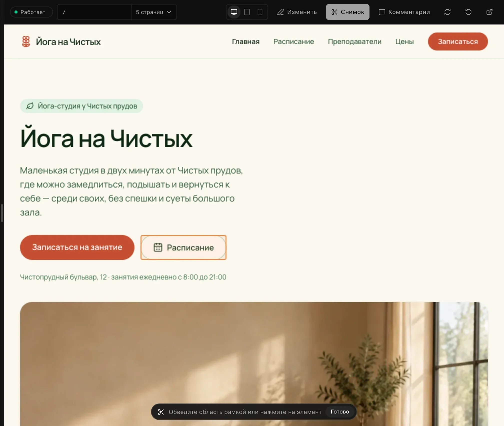Open Комментарии panel
This screenshot has height=426, width=504.
tap(404, 12)
